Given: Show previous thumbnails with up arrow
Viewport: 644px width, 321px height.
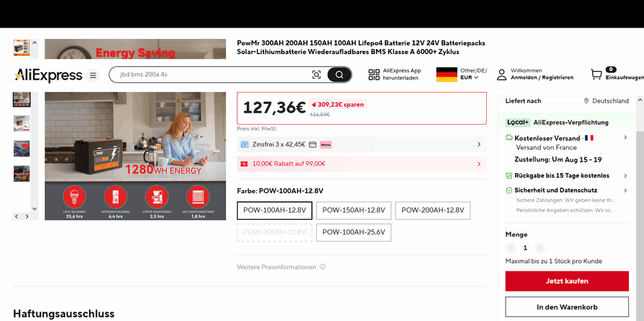Looking at the screenshot, I should click(35, 42).
